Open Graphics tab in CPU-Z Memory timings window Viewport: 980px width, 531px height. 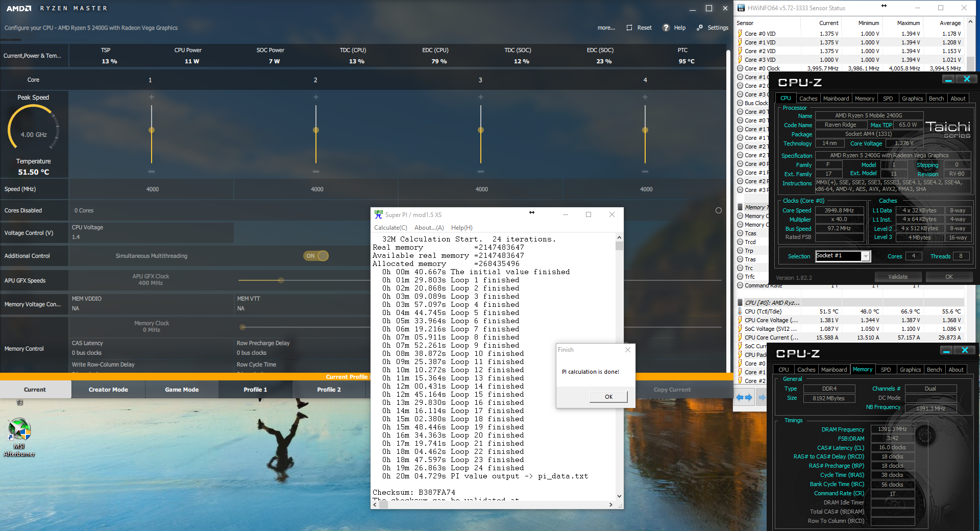click(x=911, y=370)
